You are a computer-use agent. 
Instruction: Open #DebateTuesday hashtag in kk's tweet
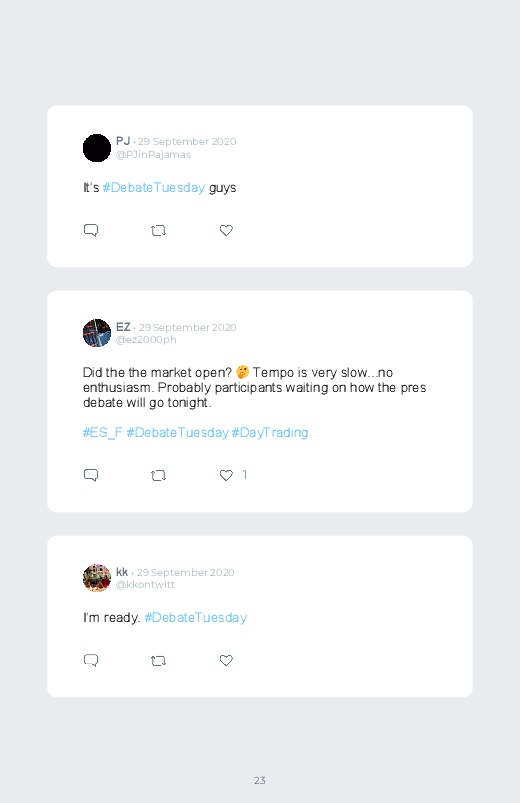click(x=196, y=618)
